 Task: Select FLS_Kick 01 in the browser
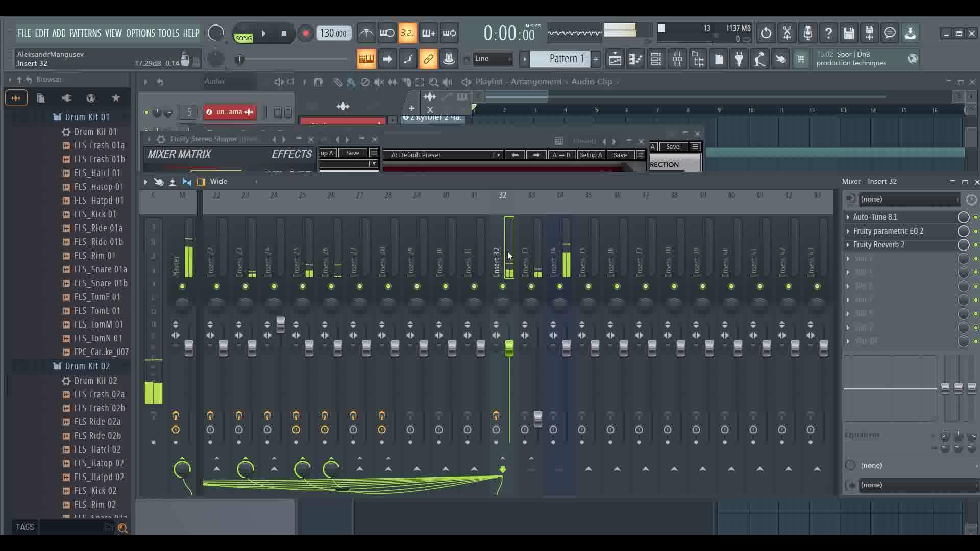coord(95,214)
